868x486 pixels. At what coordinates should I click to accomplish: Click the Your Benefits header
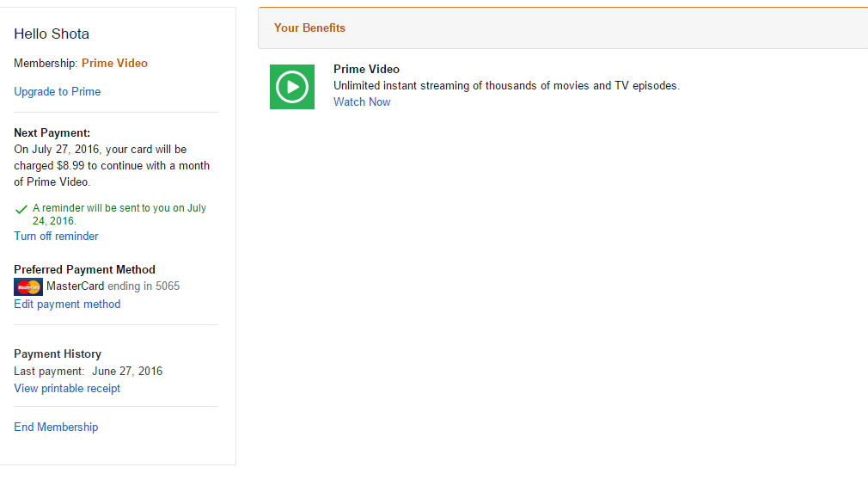(309, 28)
